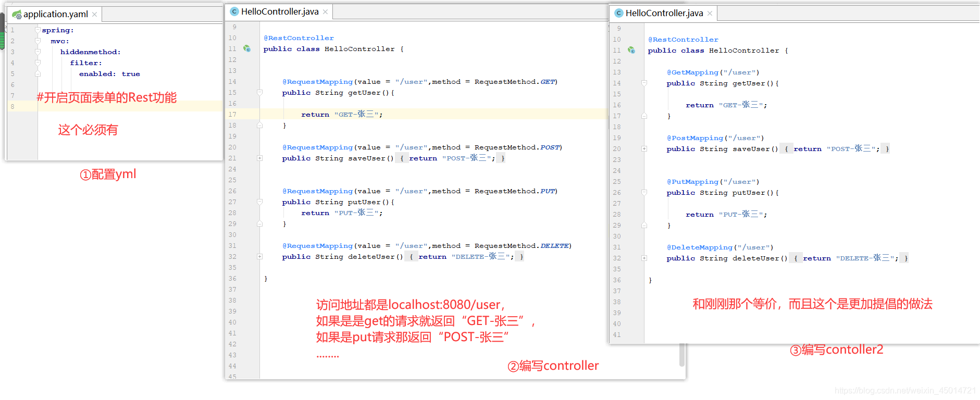Collapse putUser() method at line 27 in middle editor
This screenshot has width=980, height=400.
pyautogui.click(x=259, y=202)
